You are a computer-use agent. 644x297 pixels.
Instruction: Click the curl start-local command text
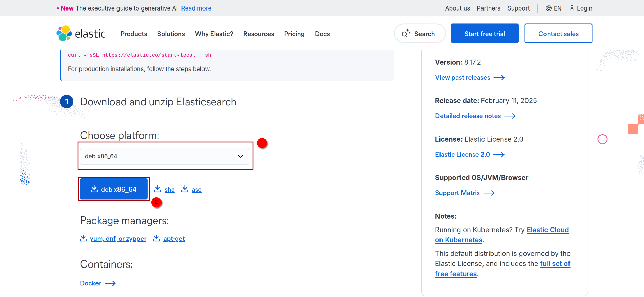point(139,55)
